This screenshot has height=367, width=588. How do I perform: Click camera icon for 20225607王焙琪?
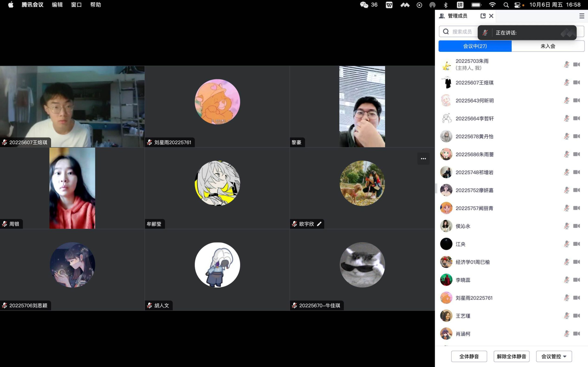pyautogui.click(x=577, y=83)
